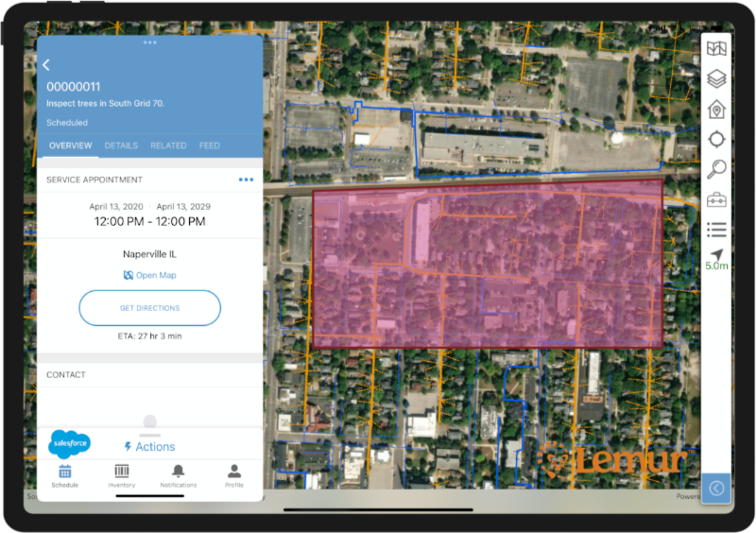756x533 pixels.
Task: Click the home location pin icon
Action: pyautogui.click(x=716, y=109)
